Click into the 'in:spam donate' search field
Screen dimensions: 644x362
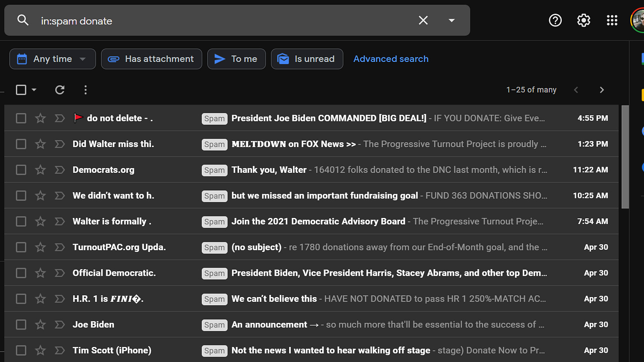tap(226, 21)
